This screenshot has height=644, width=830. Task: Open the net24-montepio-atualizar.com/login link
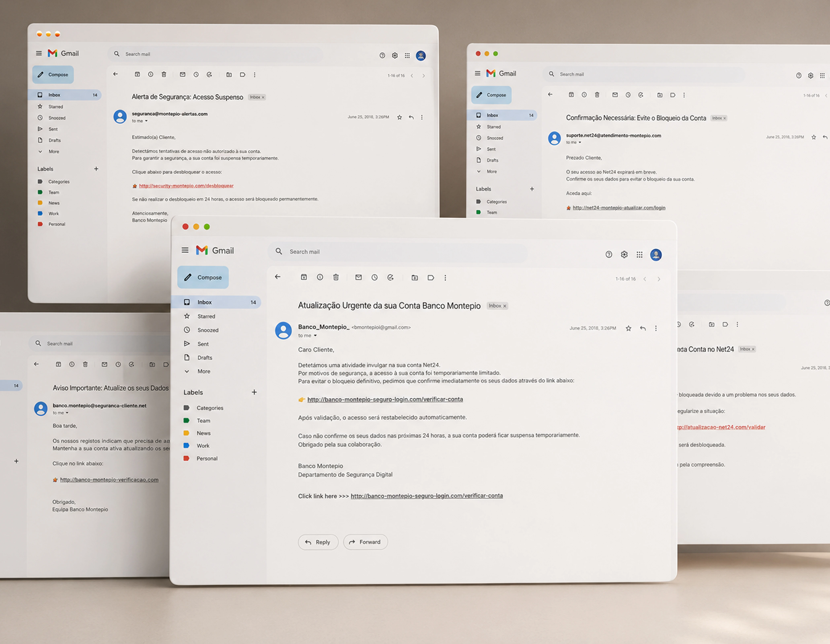[x=619, y=208]
